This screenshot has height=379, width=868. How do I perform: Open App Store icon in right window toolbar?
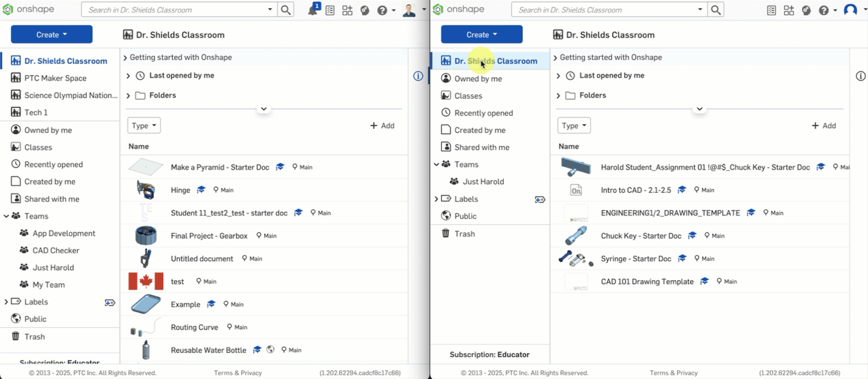click(x=789, y=10)
